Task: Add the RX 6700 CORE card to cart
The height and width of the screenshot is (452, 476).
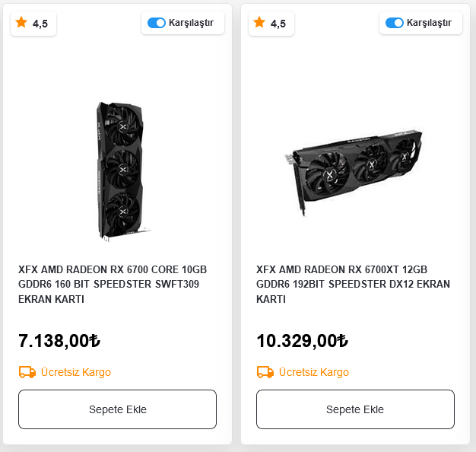Action: [x=118, y=409]
